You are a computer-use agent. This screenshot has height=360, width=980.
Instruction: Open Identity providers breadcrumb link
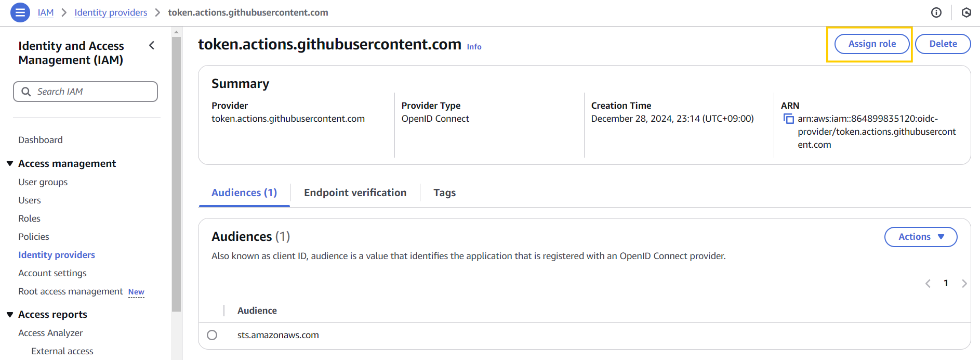click(x=111, y=12)
